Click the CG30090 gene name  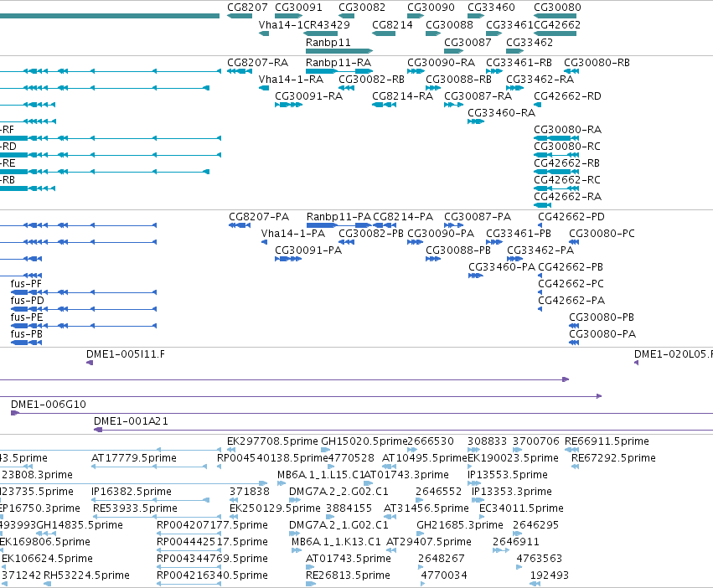coord(431,8)
